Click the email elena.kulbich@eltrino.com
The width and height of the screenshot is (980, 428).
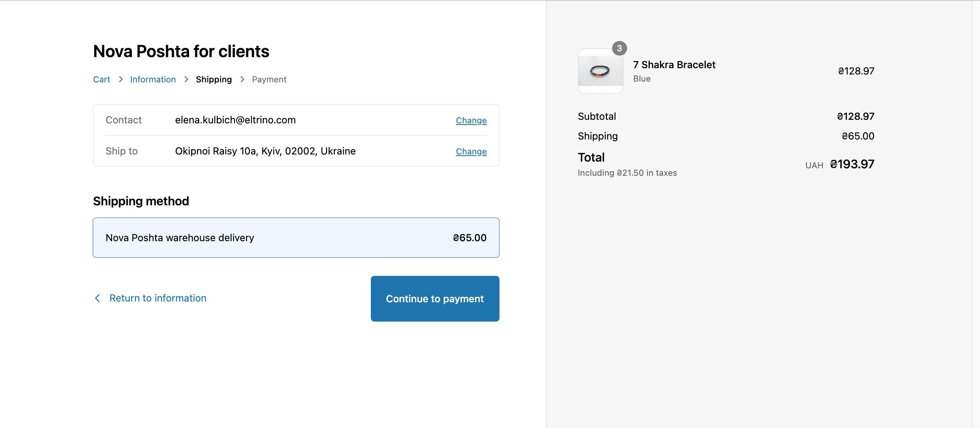pos(235,120)
